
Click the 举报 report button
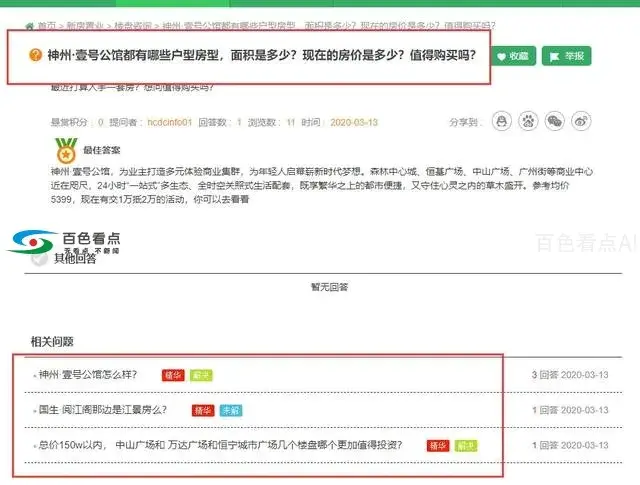pos(567,56)
